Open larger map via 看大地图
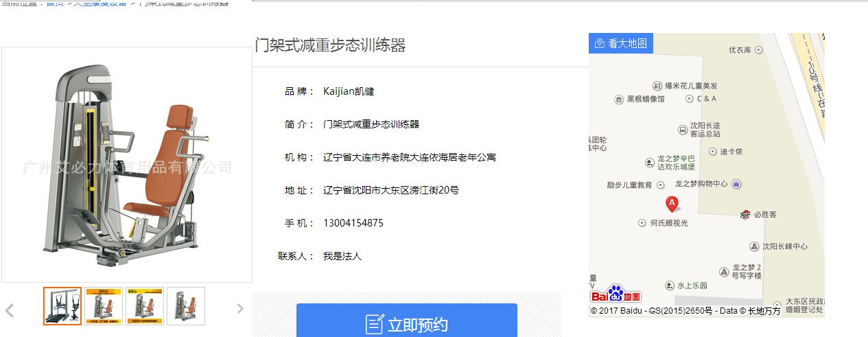The width and height of the screenshot is (868, 337). [621, 43]
